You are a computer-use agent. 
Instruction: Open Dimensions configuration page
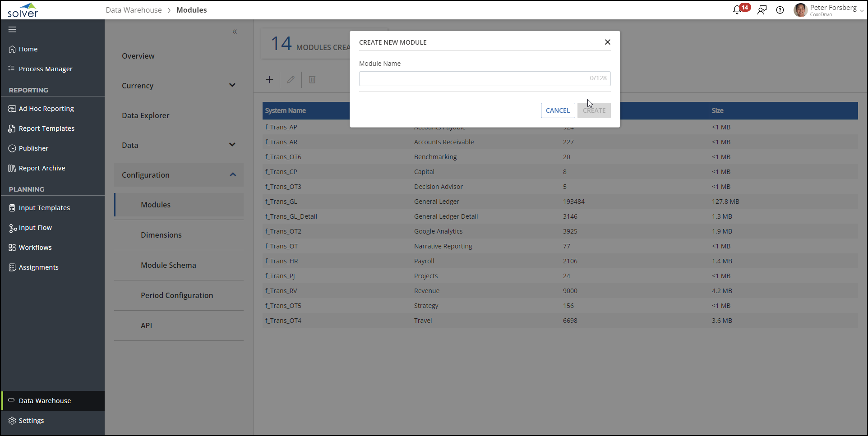tap(161, 235)
